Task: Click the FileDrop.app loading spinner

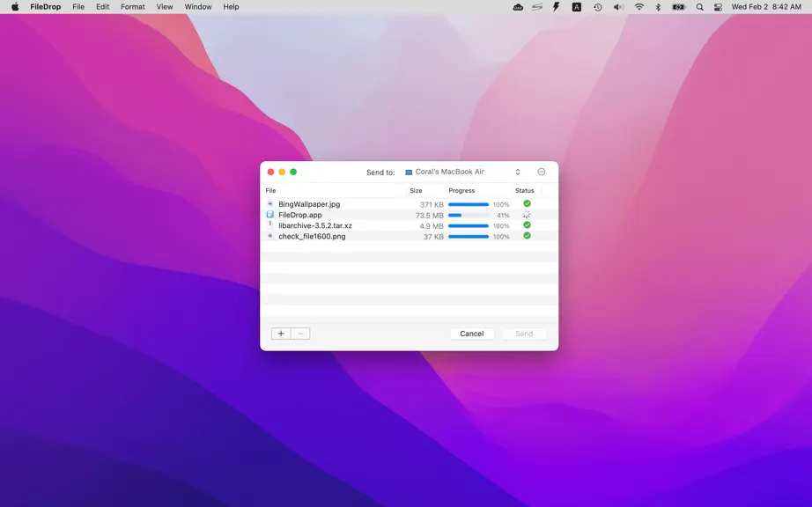Action: 527,215
